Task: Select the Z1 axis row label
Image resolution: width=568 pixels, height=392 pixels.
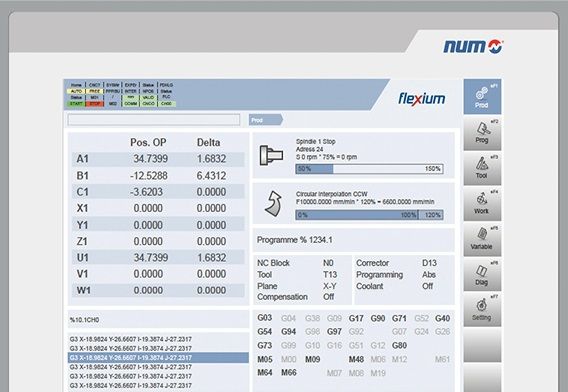Action: pyautogui.click(x=82, y=241)
